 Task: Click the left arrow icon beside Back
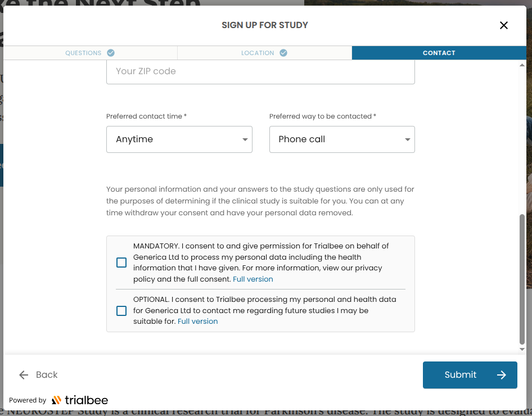[x=23, y=375]
